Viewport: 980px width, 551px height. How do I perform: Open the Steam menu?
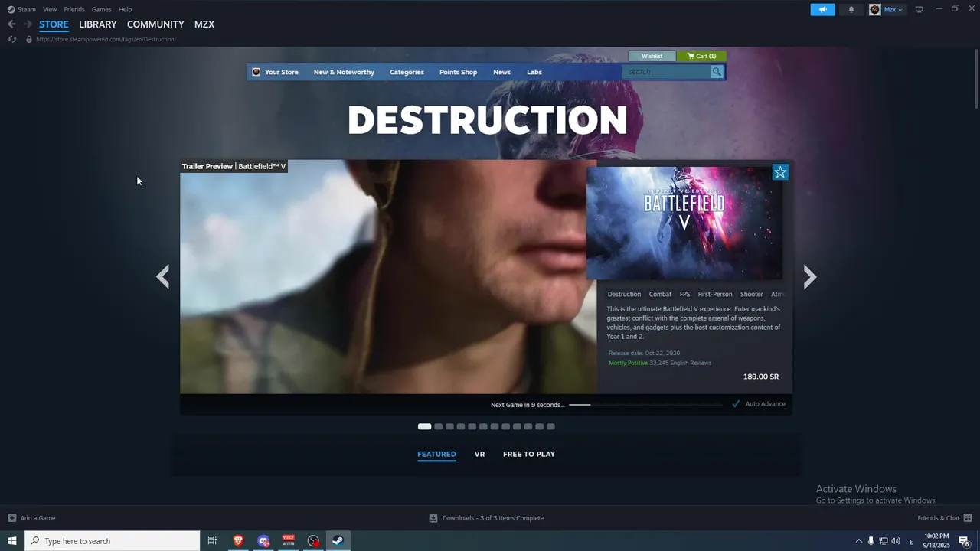click(27, 10)
